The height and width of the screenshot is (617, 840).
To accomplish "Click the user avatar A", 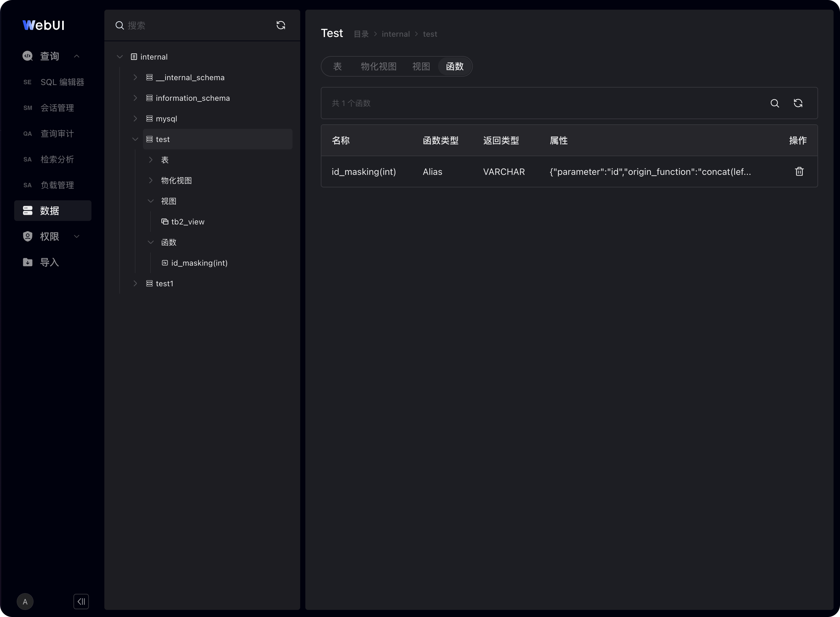I will (25, 601).
